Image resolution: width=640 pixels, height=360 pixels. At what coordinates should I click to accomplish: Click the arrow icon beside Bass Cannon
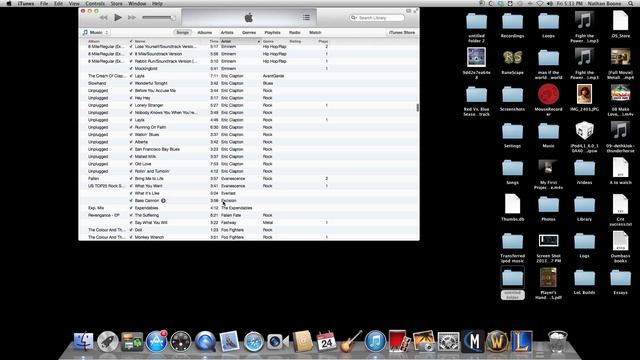coord(163,200)
